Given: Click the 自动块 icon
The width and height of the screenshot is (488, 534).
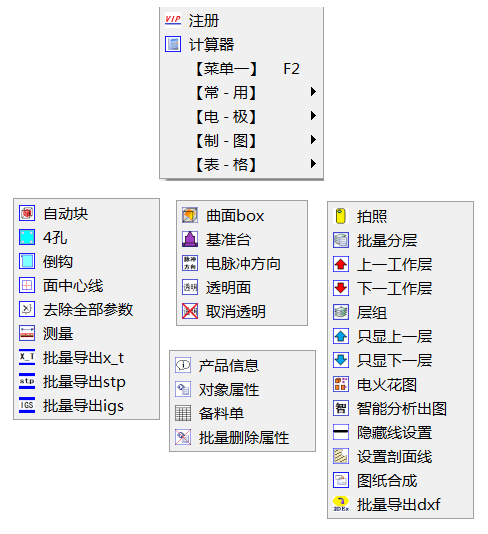Looking at the screenshot, I should [x=27, y=214].
